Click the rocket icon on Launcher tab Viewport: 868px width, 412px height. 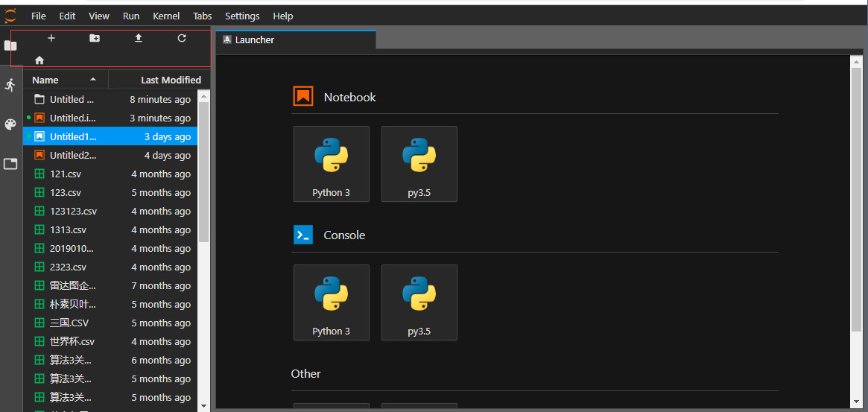227,40
